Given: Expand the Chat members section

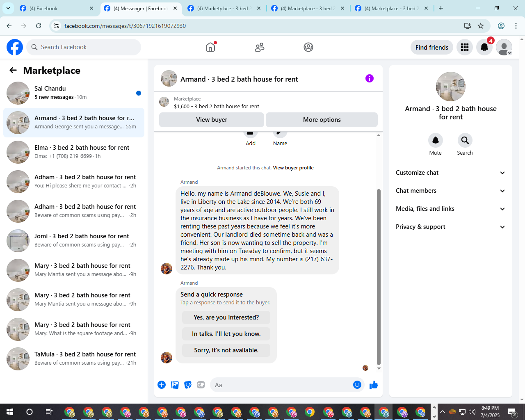Looking at the screenshot, I should pos(451,191).
